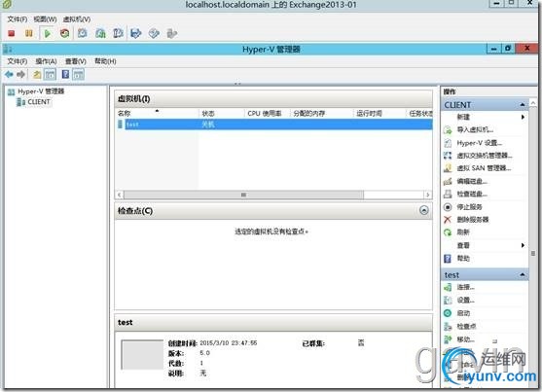
Task: Click the green play/power-on icon in the console toolbar
Action: click(x=48, y=33)
